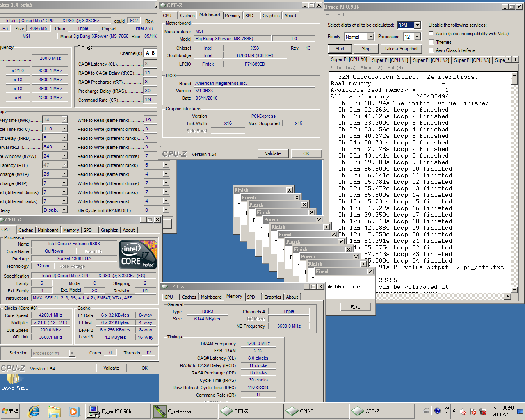Open the tWTP dropdown showing 26

tap(64, 174)
